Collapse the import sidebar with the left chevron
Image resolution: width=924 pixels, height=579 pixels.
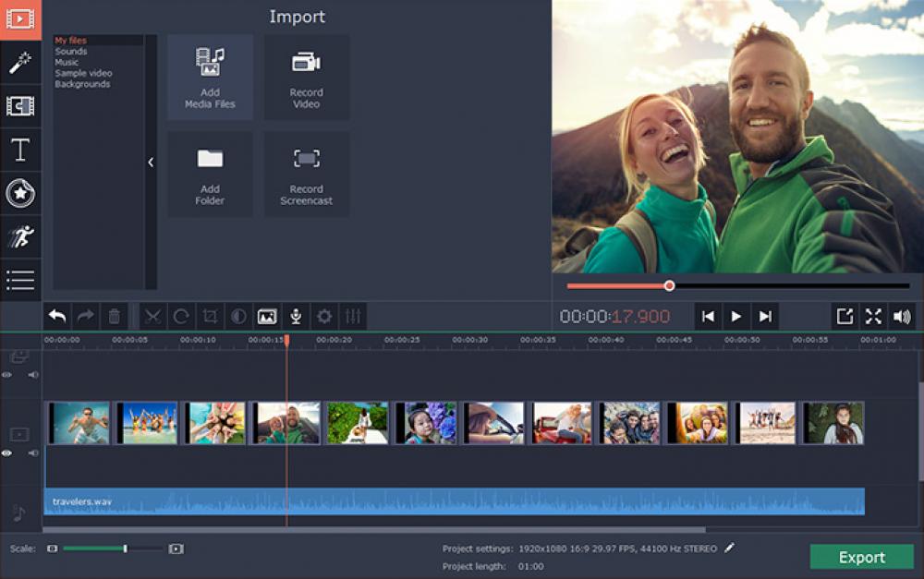tap(151, 161)
